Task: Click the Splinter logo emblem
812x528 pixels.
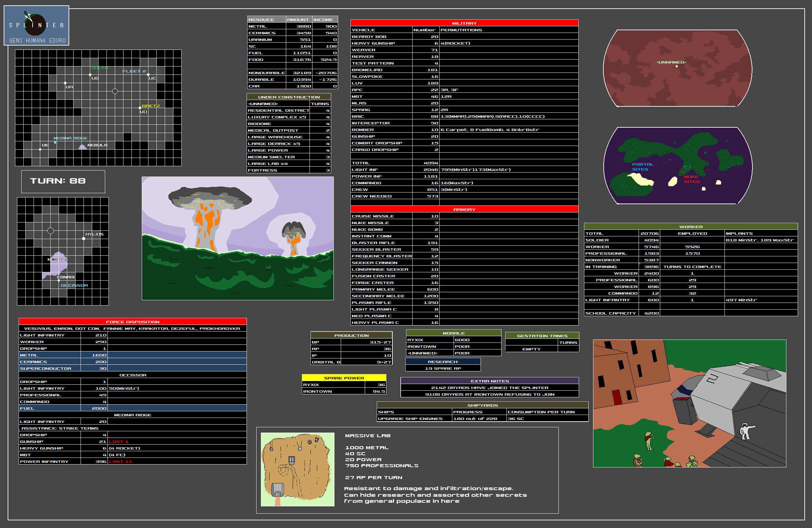Action: pyautogui.click(x=36, y=25)
